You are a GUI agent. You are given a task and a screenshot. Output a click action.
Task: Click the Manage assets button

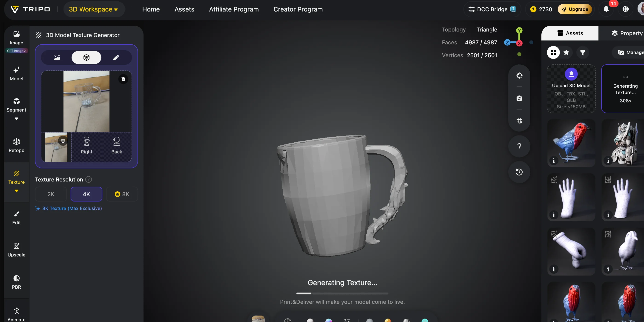tap(630, 52)
